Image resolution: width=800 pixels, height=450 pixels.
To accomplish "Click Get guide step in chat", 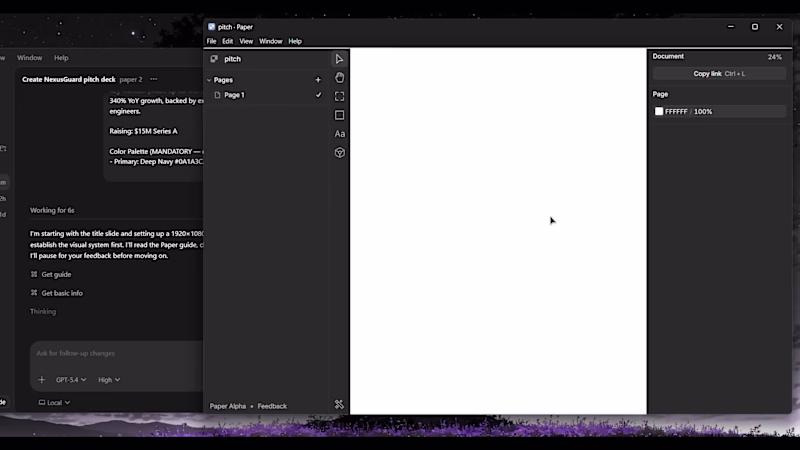I will (56, 274).
